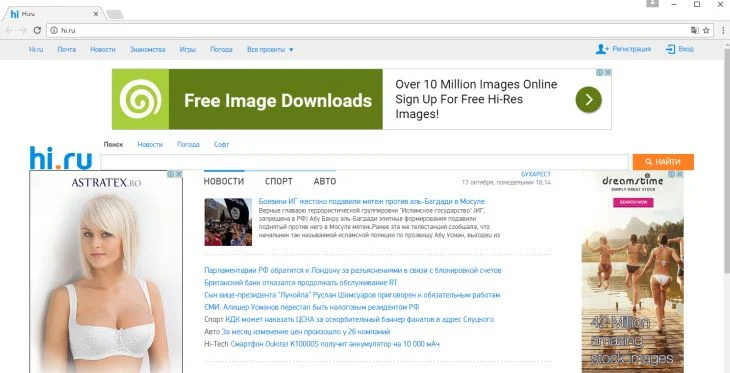Image resolution: width=730 pixels, height=373 pixels.
Task: Open Hi.ru link in top navigation
Action: click(36, 49)
